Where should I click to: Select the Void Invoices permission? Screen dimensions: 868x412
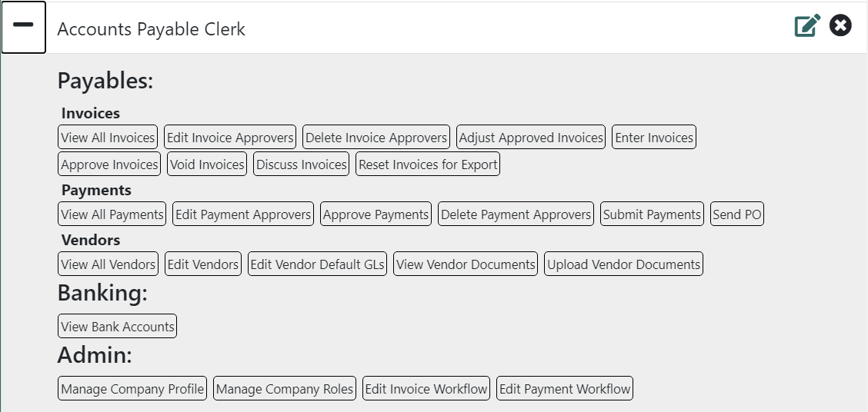(207, 164)
